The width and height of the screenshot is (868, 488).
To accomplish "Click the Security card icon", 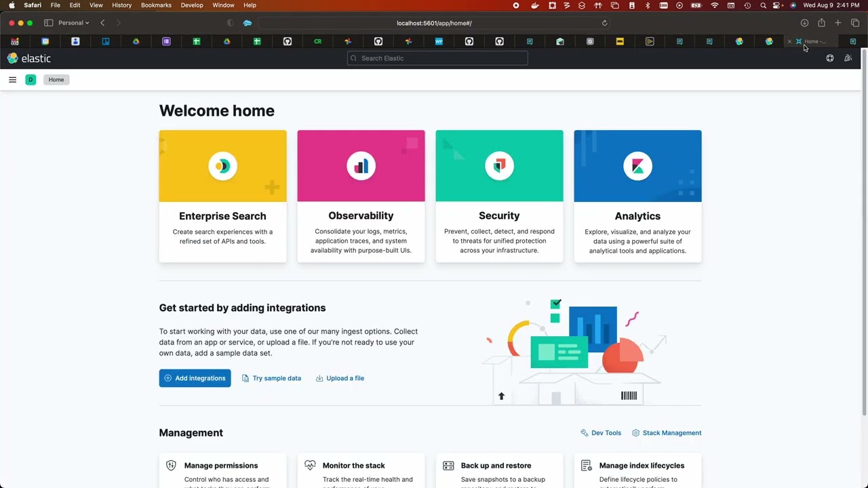I will pos(499,166).
